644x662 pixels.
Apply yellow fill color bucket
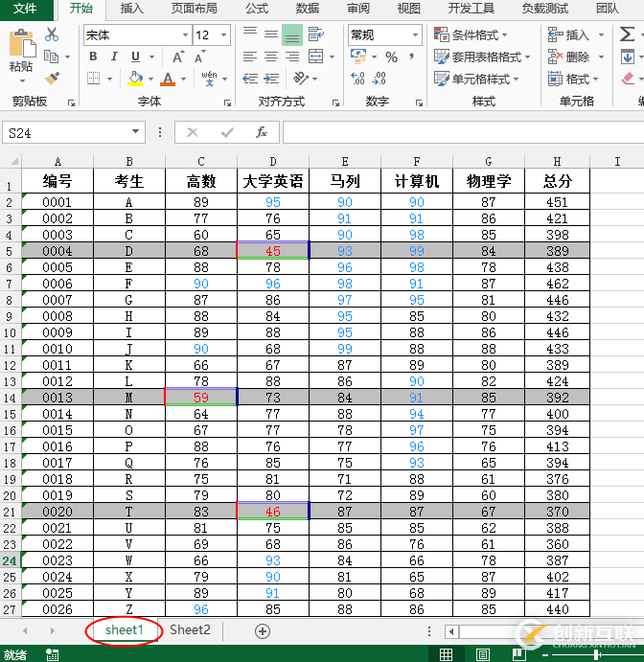tap(135, 79)
